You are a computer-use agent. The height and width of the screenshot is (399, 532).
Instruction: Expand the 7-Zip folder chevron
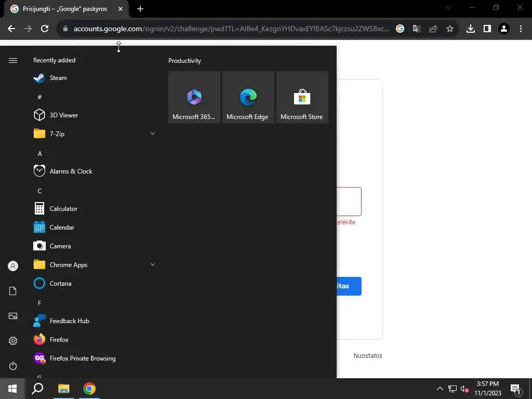[x=153, y=134]
